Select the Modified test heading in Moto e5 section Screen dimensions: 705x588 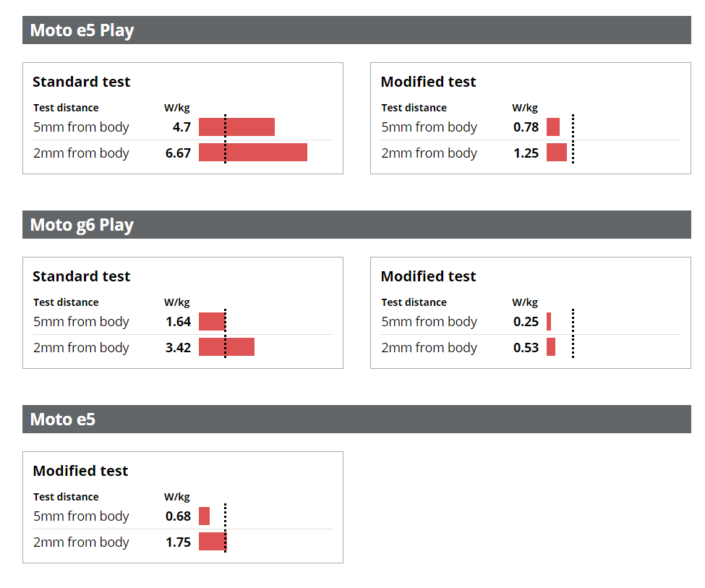tap(80, 471)
